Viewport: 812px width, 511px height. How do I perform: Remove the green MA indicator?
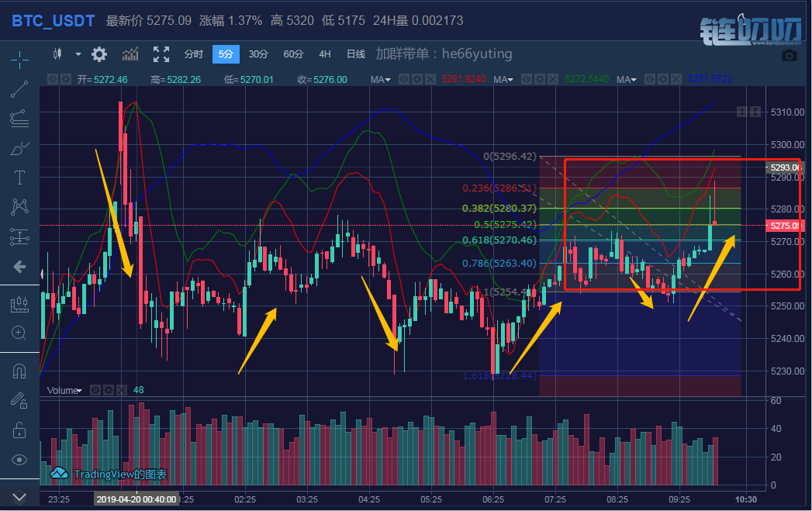553,79
